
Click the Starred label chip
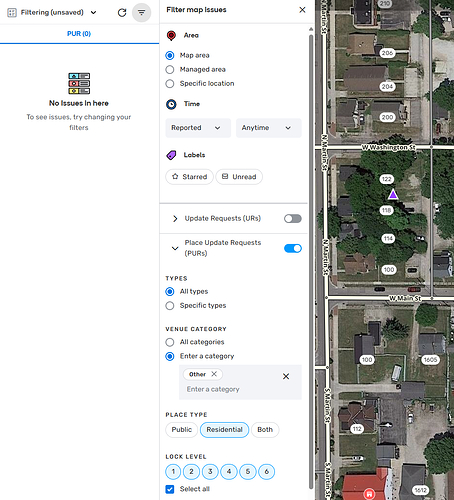coord(189,177)
